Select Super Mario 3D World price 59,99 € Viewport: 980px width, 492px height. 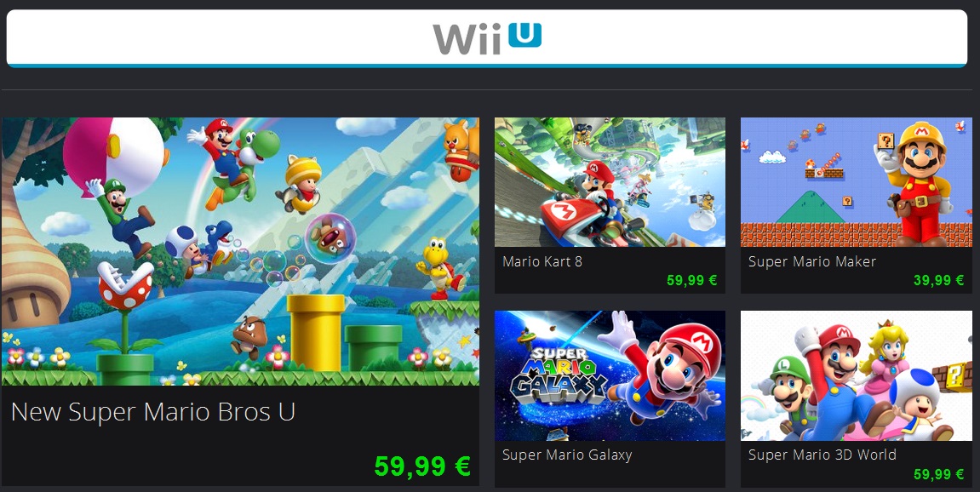pyautogui.click(x=939, y=474)
